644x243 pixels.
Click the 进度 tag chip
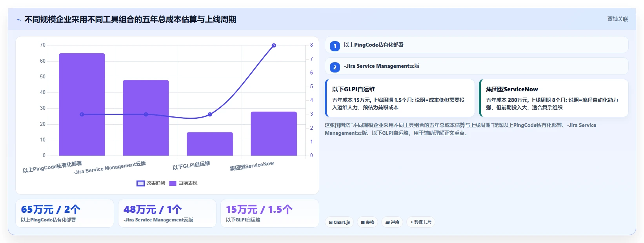392,222
